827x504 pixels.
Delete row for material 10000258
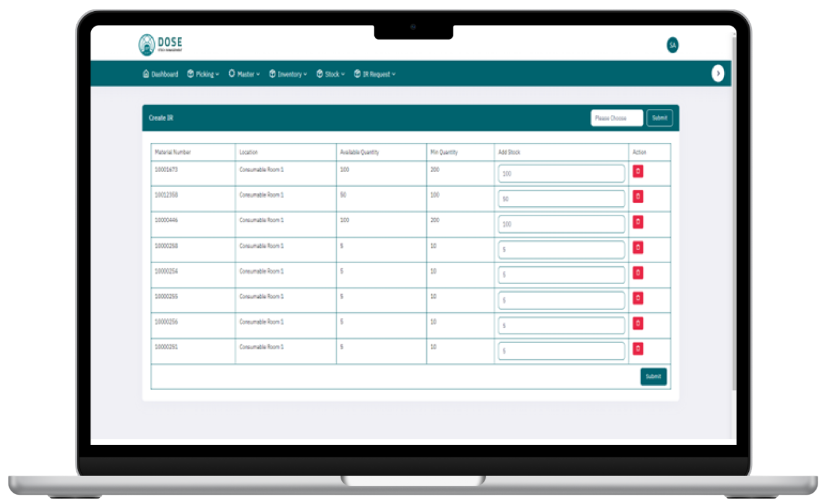point(637,248)
